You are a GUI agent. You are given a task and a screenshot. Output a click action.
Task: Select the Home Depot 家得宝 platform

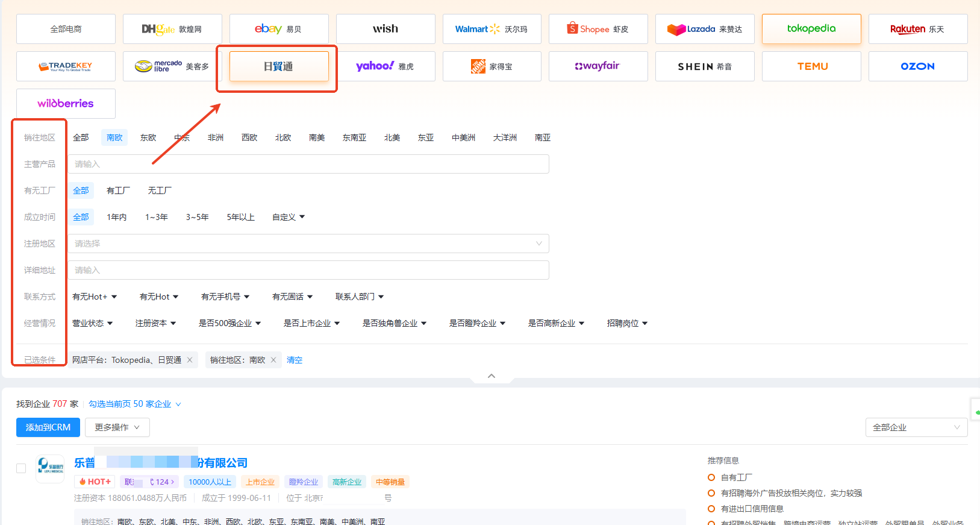click(x=492, y=66)
